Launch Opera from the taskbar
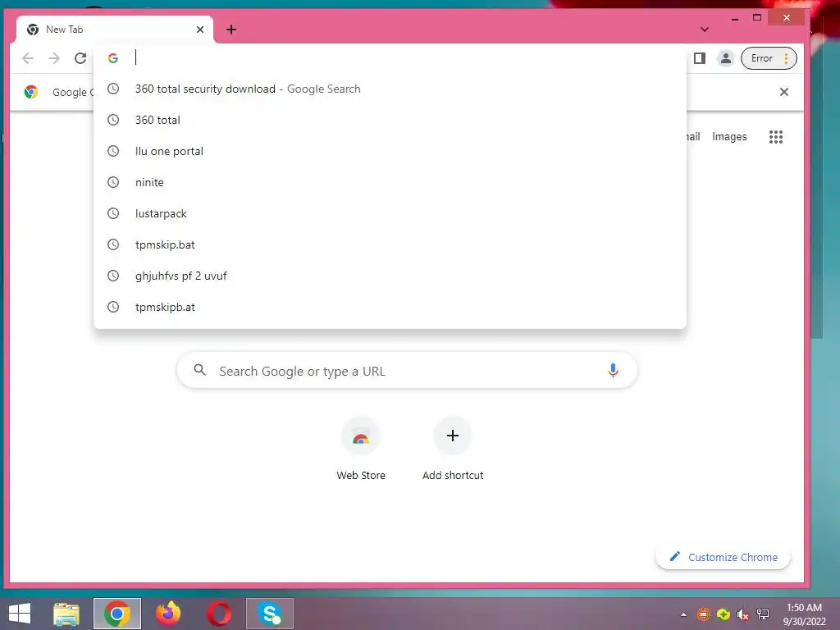This screenshot has width=840, height=630. (x=219, y=614)
